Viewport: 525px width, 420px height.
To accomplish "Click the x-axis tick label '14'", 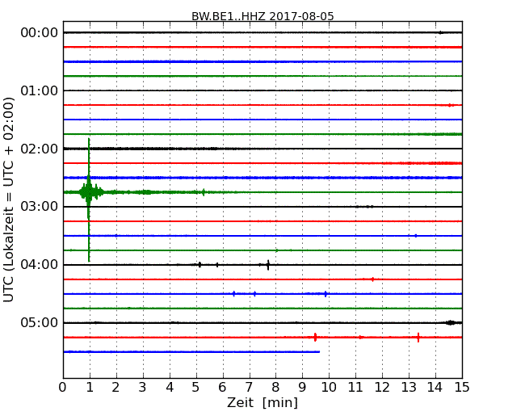I will coord(435,388).
